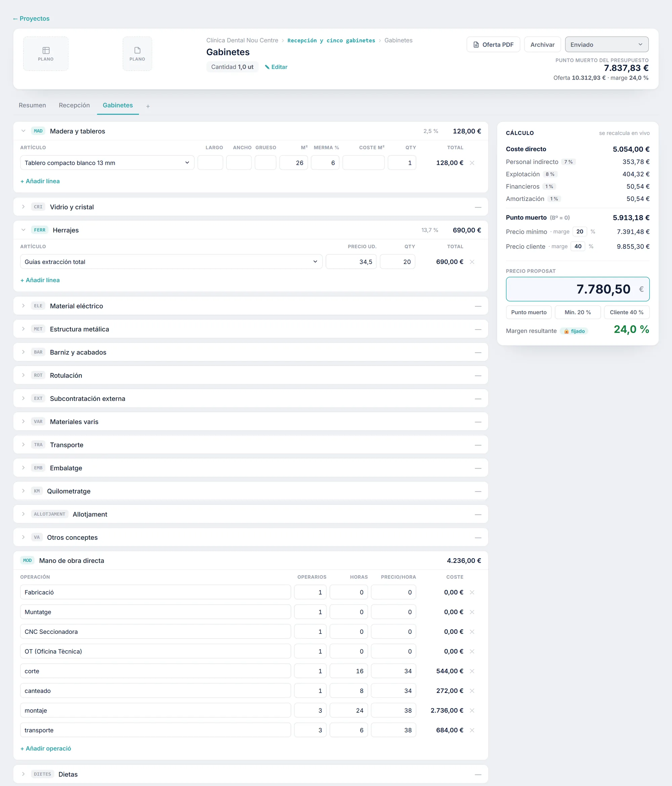Click the first PLANO floor plan thumbnail
The width and height of the screenshot is (672, 786).
(x=46, y=53)
